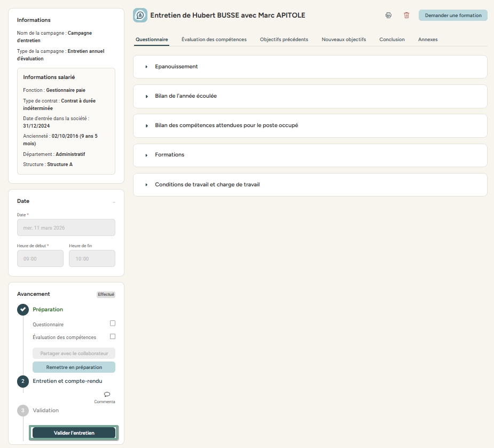Click the interview avatar icon beside the title

pyautogui.click(x=140, y=15)
